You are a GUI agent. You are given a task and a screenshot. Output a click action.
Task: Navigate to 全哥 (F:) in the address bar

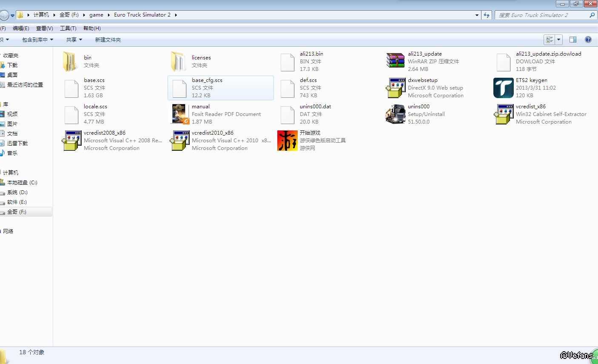coord(69,15)
